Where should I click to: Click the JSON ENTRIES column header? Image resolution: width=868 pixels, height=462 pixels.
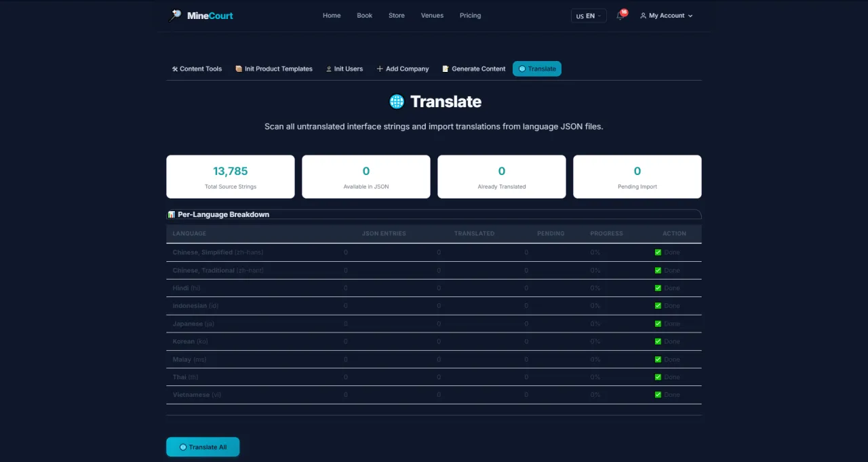tap(384, 233)
